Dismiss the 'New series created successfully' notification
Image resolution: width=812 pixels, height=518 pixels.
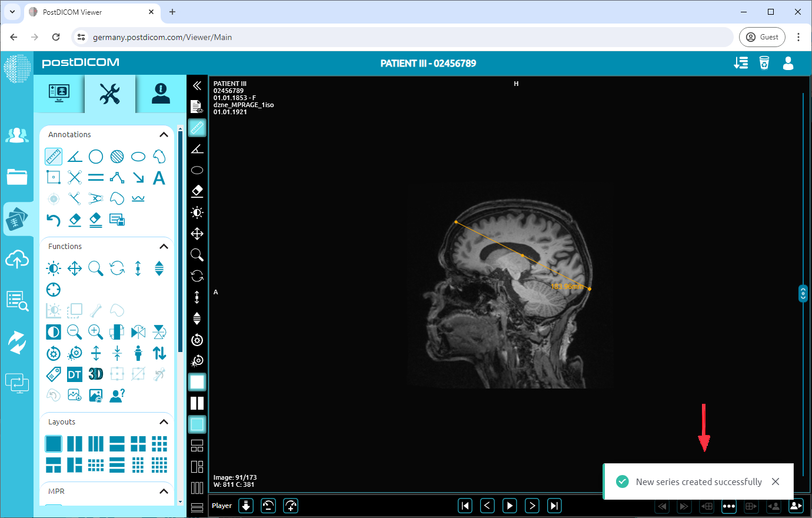[776, 482]
